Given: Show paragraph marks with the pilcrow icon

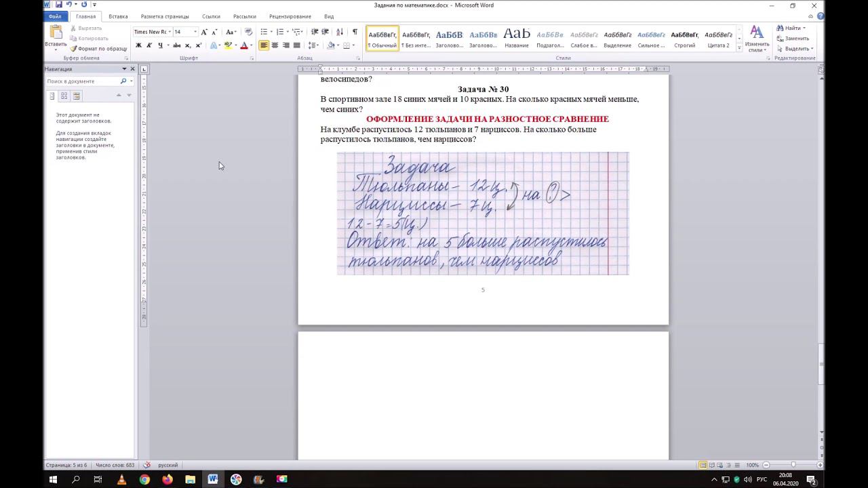Looking at the screenshot, I should click(x=355, y=32).
